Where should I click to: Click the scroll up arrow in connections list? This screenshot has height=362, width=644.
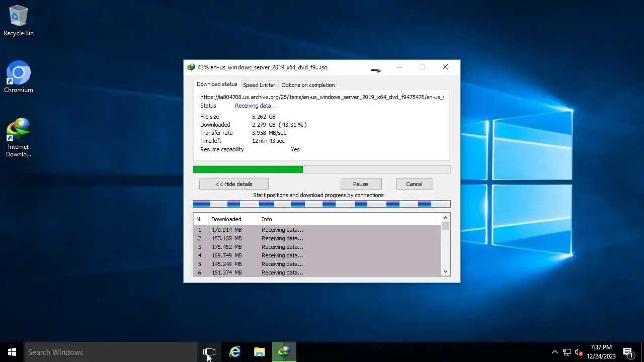tap(445, 218)
